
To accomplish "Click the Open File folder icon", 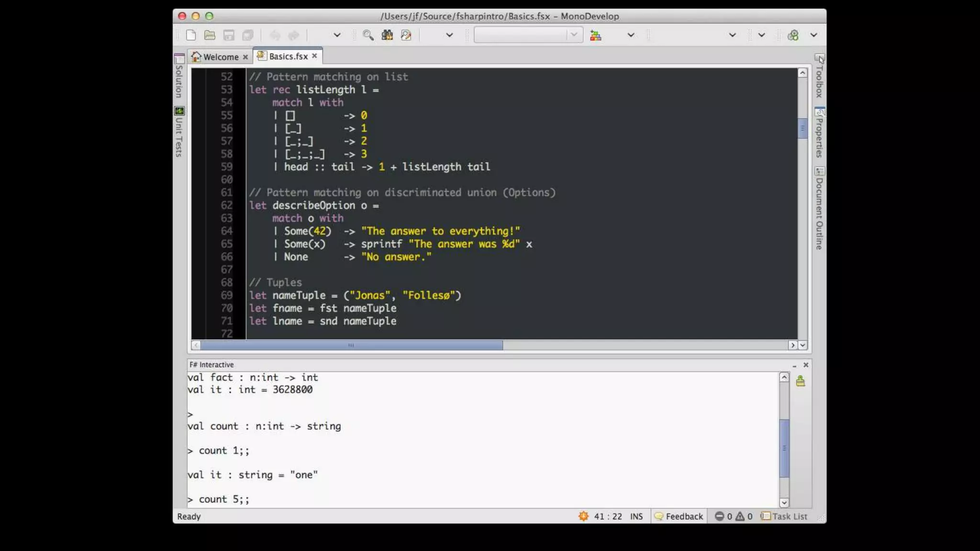I will [210, 35].
